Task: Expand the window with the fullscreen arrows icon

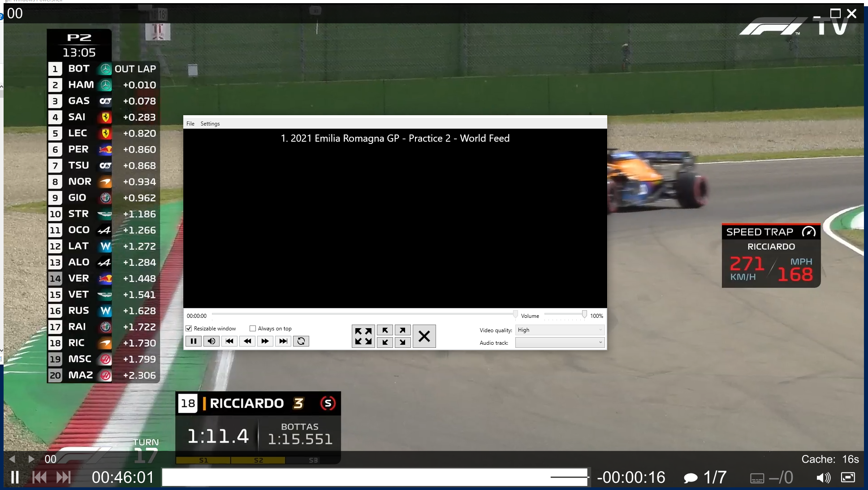Action: point(363,336)
